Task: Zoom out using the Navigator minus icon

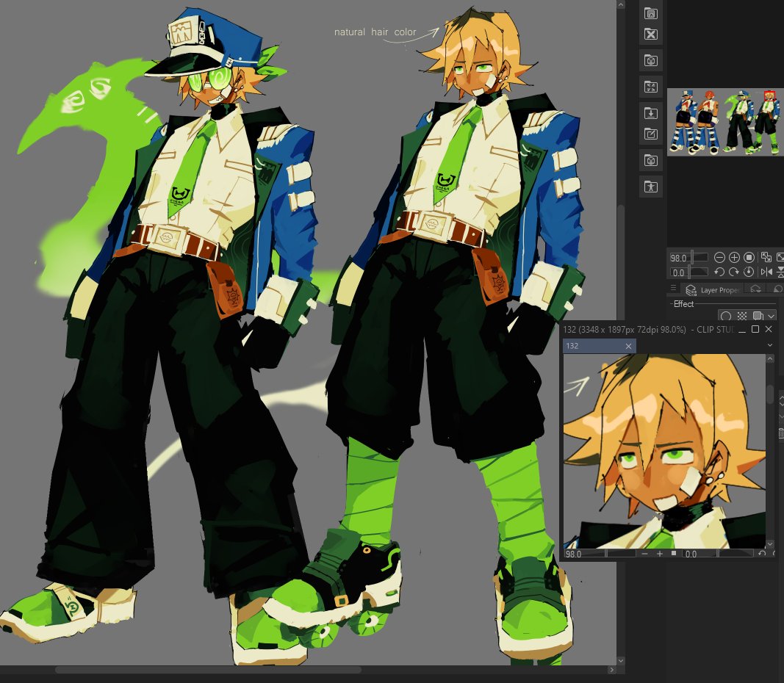Action: click(x=719, y=257)
